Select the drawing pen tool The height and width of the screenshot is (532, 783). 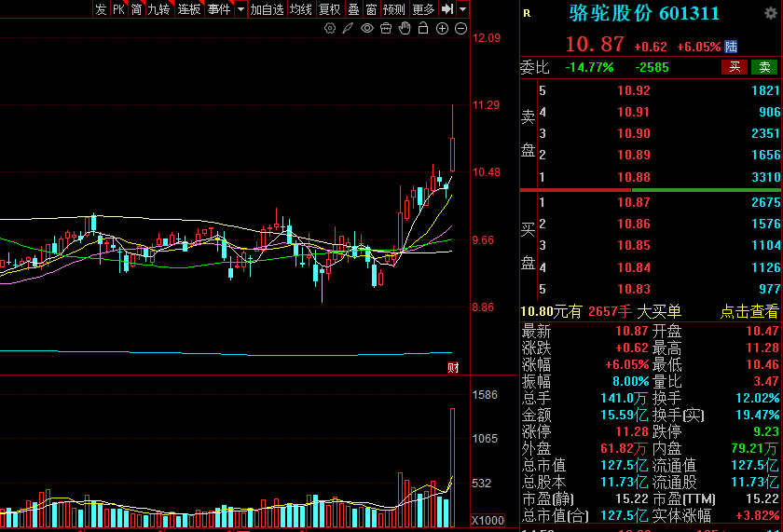[348, 29]
